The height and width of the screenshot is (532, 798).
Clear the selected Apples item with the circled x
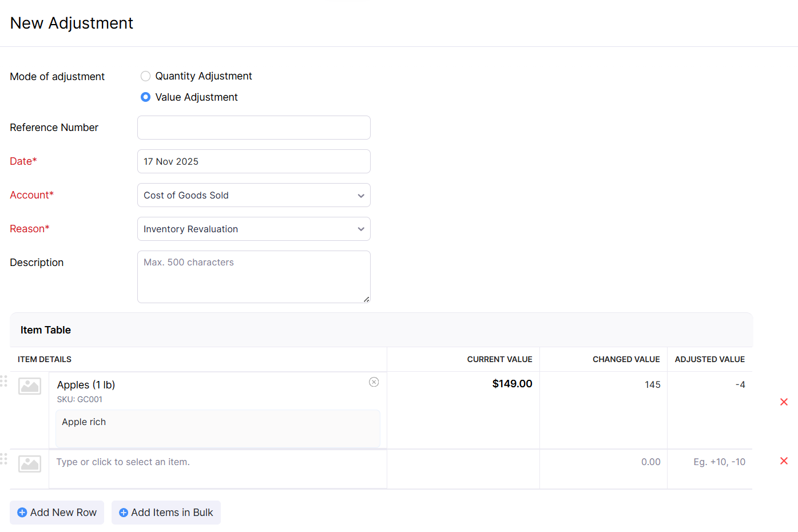[x=374, y=382]
